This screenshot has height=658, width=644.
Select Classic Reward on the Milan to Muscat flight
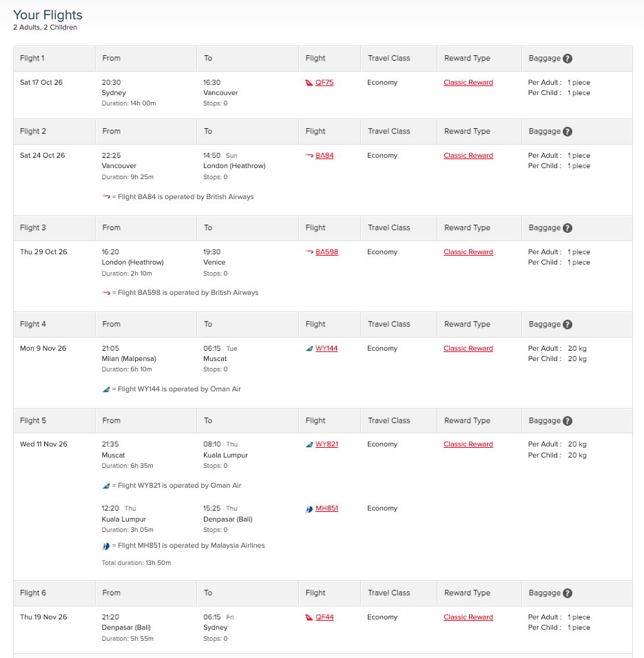[468, 348]
